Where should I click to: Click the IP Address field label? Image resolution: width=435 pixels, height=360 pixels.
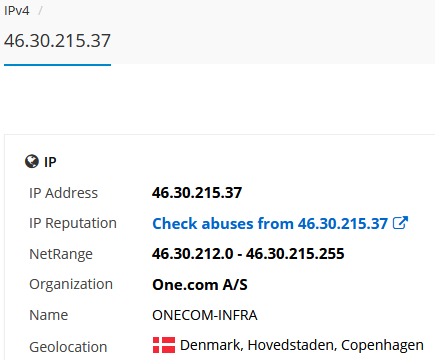click(63, 193)
